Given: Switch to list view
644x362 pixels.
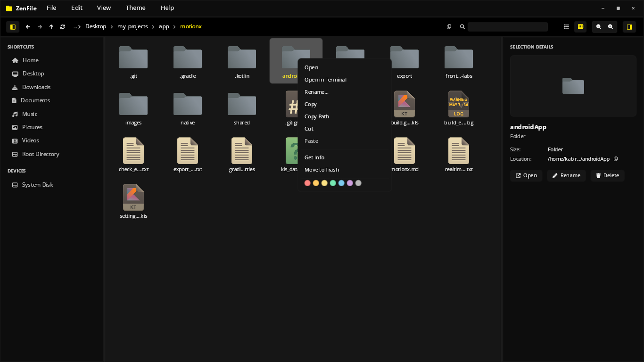Looking at the screenshot, I should pos(566,27).
